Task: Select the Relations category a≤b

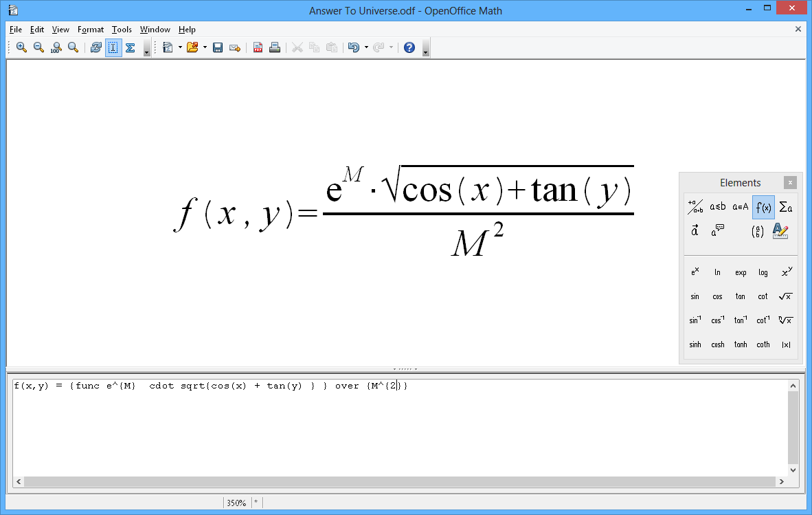Action: 717,206
